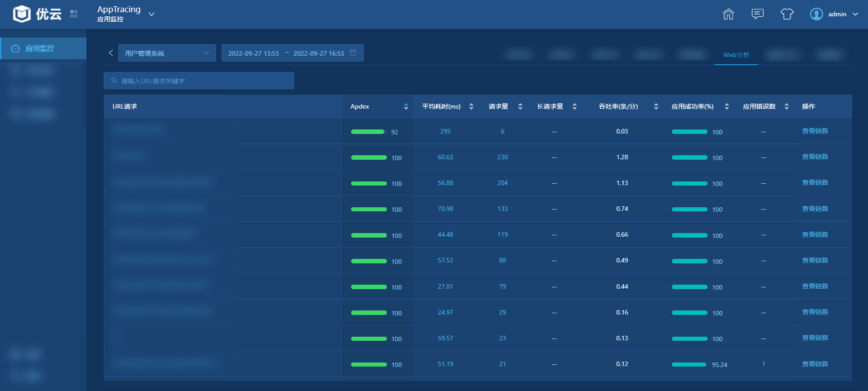
Task: Go to the home page icon
Action: pos(728,14)
